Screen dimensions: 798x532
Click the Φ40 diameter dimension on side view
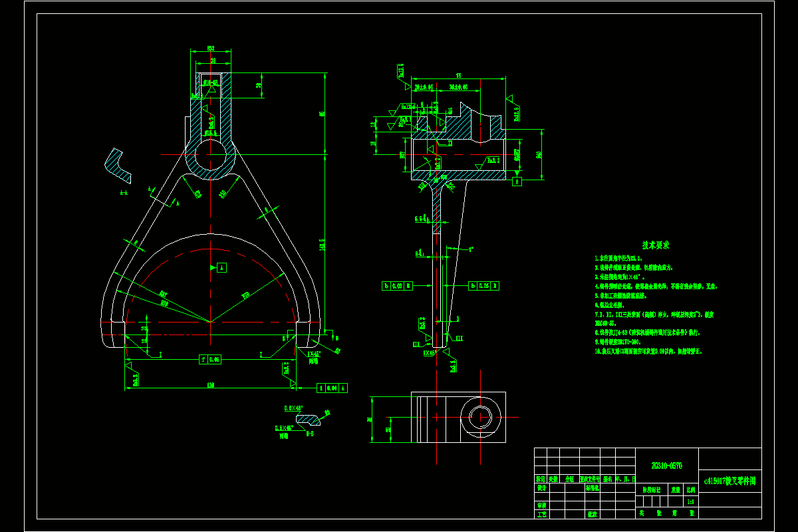(539, 154)
